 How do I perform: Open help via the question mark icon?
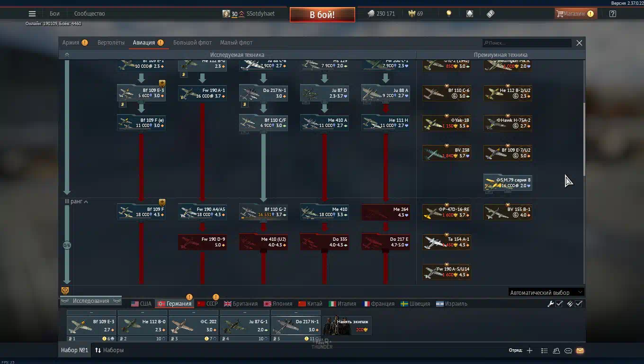point(613,14)
